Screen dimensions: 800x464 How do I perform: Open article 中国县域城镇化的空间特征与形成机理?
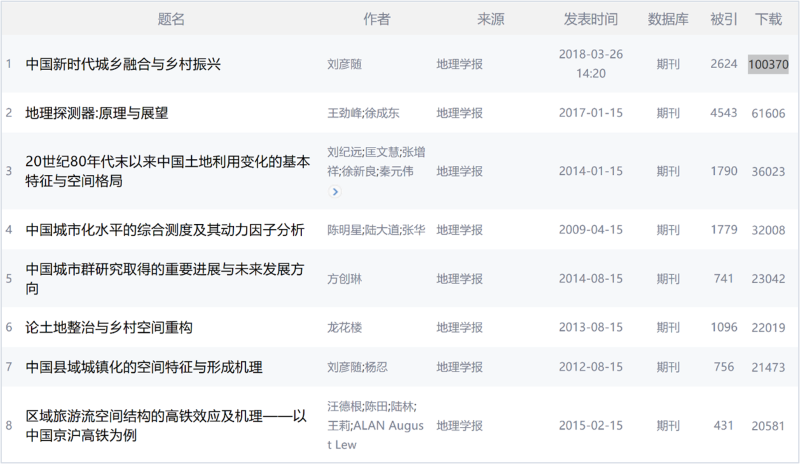[x=144, y=367]
